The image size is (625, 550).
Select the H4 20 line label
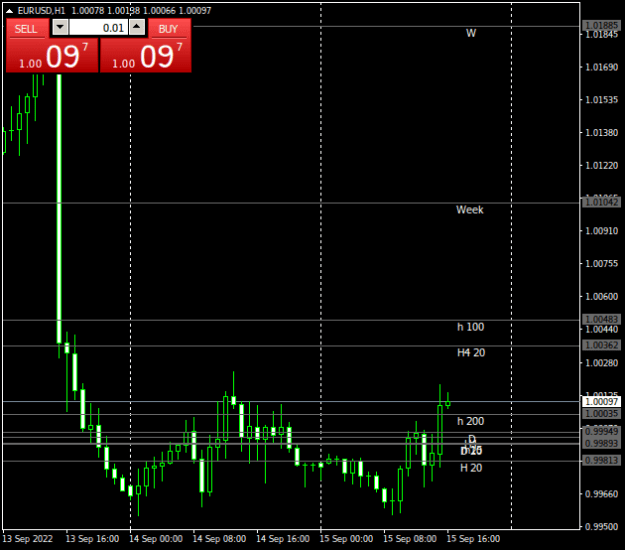471,352
